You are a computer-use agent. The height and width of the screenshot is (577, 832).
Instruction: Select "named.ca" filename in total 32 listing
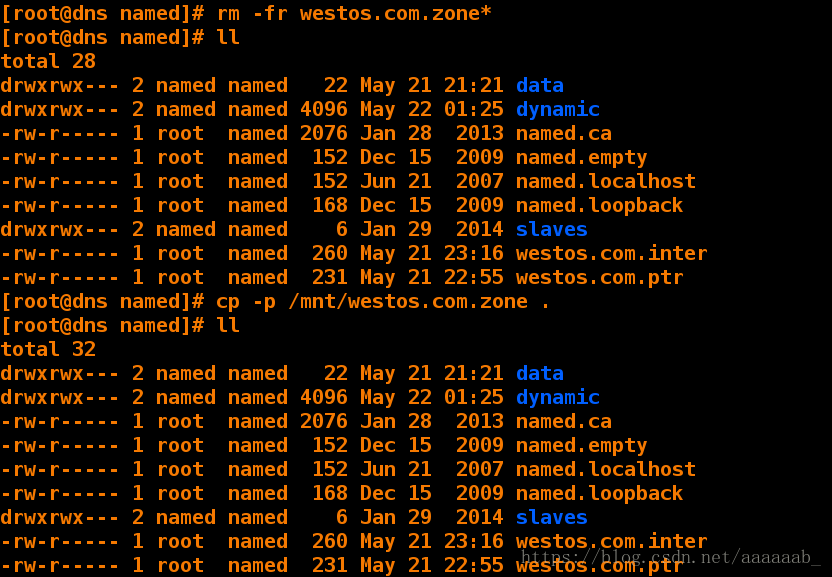(564, 421)
